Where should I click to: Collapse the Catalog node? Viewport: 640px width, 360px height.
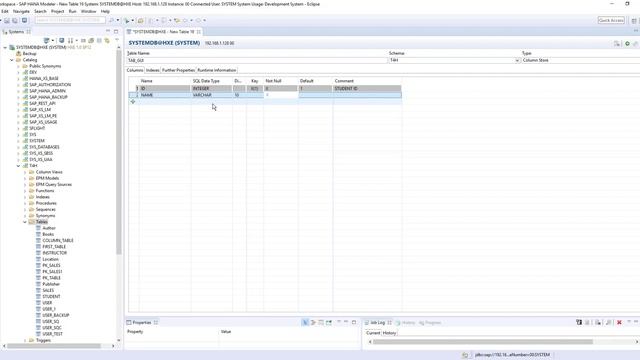pyautogui.click(x=12, y=60)
